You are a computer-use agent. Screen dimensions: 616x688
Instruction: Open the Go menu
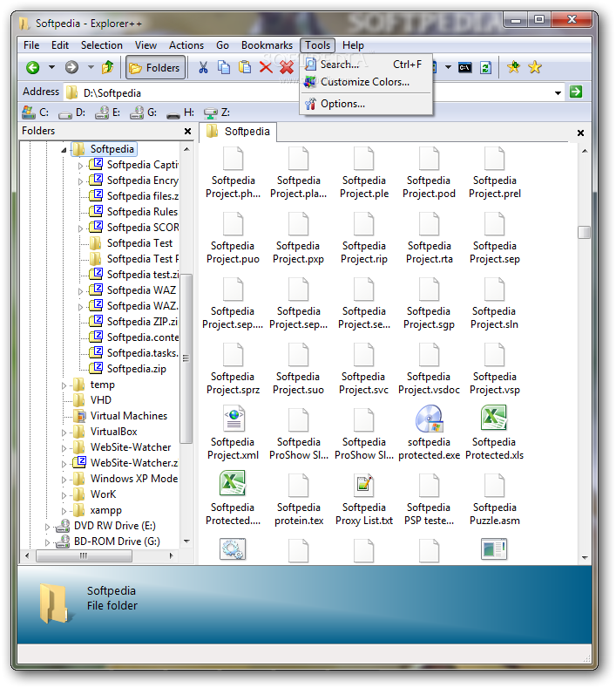pos(222,45)
